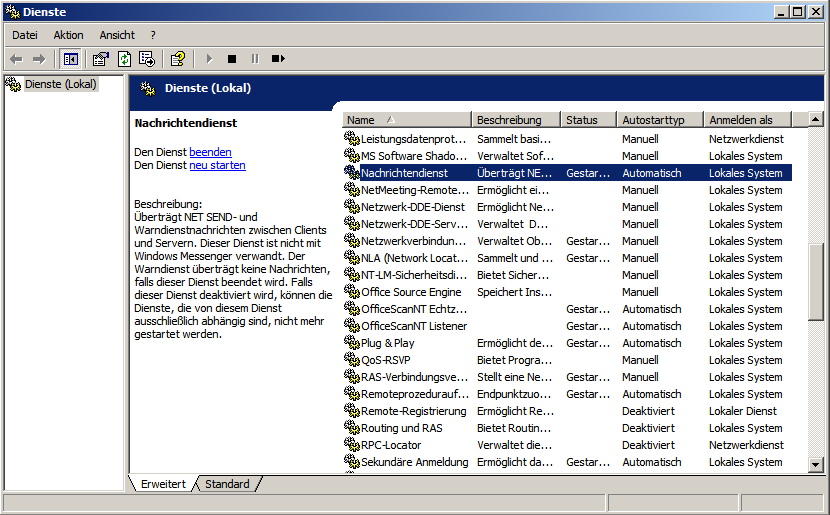Screen dimensions: 830x515
Task: Click Netzwerkdienst in Leistungsdatenprot row
Action: coord(746,139)
